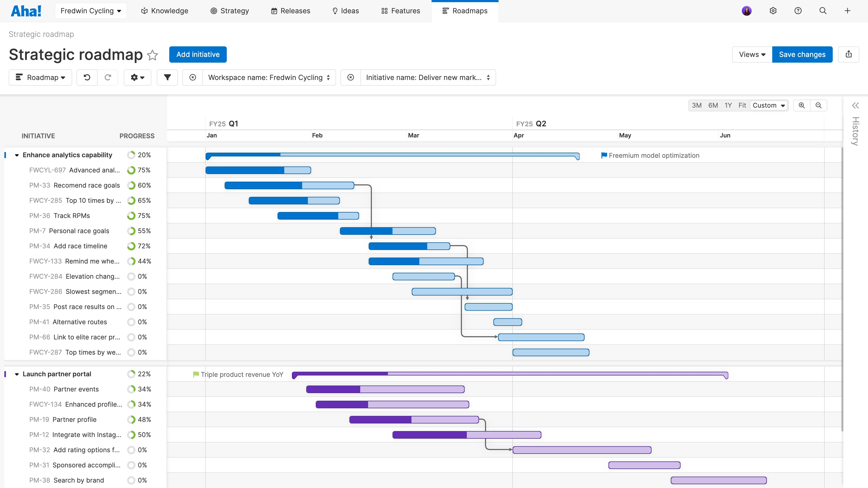868x488 pixels.
Task: Open search from the top navigation
Action: tap(823, 11)
